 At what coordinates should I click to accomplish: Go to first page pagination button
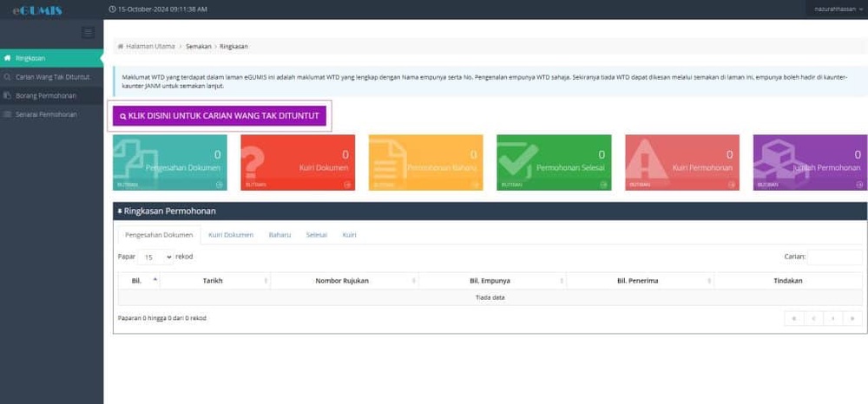coord(794,318)
